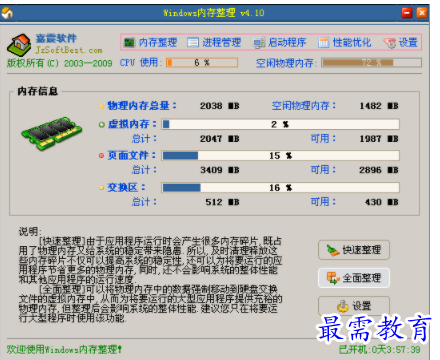Select the 物理内存总量 label
Viewport: 440px width, 360px height.
click(142, 106)
